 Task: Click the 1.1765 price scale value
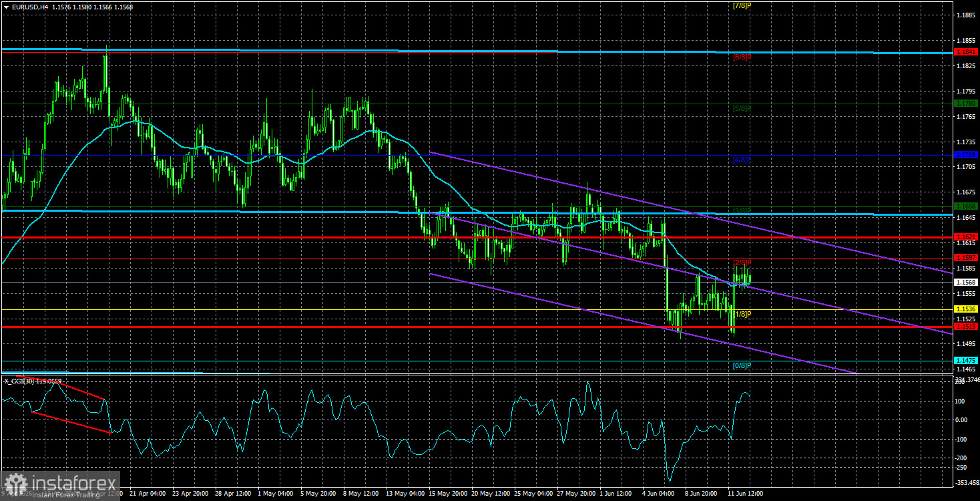coord(966,117)
